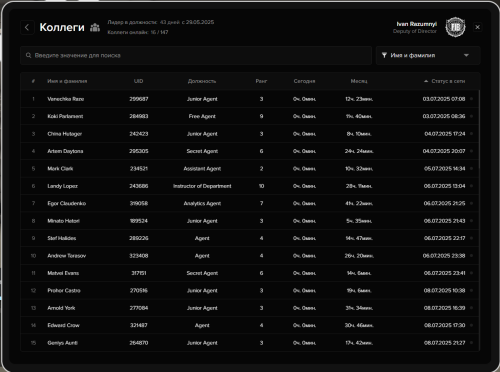Click Venechka Raze's offline status dot
This screenshot has width=500, height=372.
coord(471,99)
